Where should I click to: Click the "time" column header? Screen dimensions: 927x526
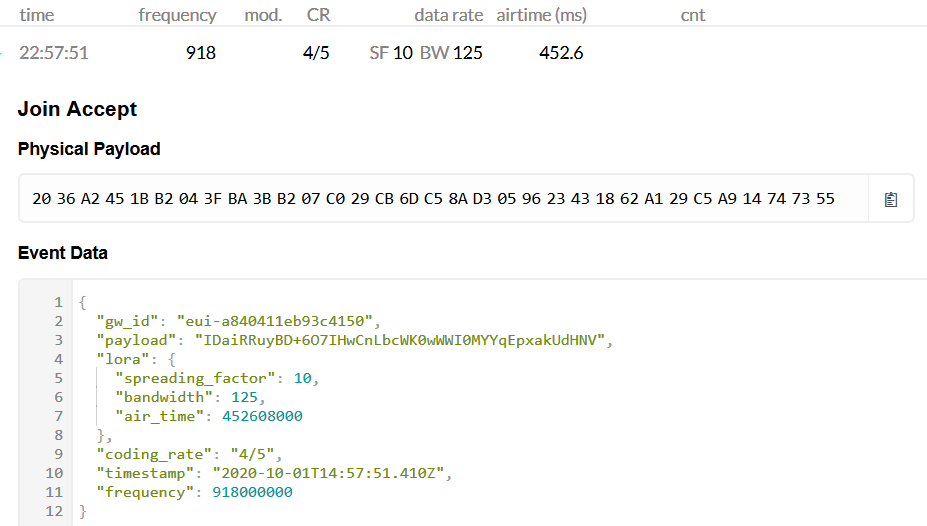[x=37, y=15]
